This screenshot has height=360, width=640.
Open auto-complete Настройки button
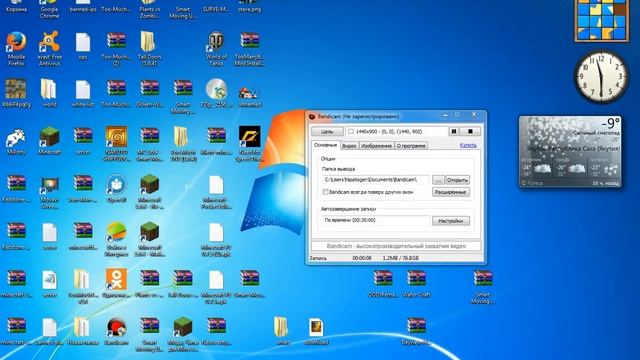point(451,221)
